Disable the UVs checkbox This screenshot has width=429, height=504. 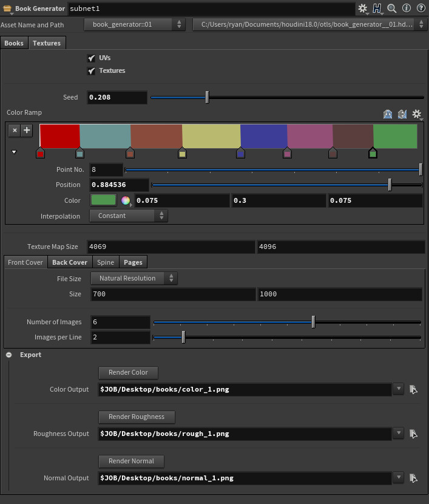click(x=92, y=58)
